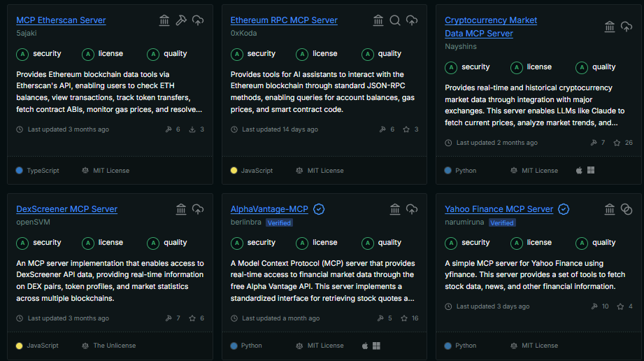Click the Windows platform icon on Cryptocurrency Market Data card

pyautogui.click(x=591, y=170)
